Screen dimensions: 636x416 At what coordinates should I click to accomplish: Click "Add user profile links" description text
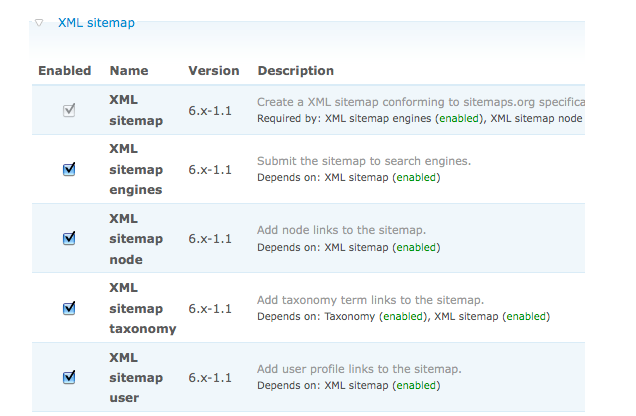pos(358,369)
